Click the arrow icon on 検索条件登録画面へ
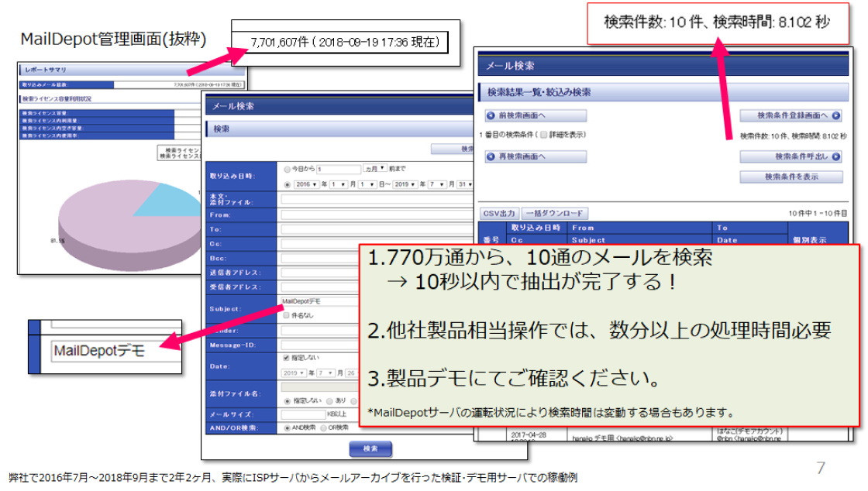The width and height of the screenshot is (868, 491). point(836,115)
